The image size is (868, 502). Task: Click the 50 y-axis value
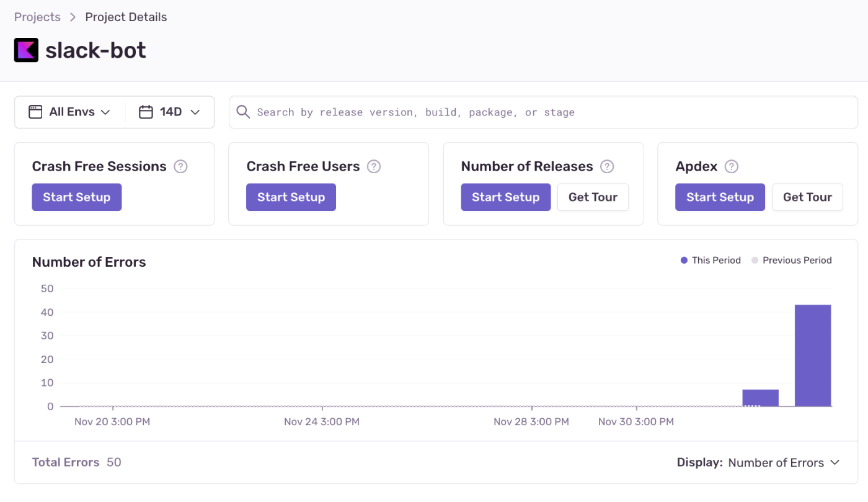pyautogui.click(x=47, y=289)
